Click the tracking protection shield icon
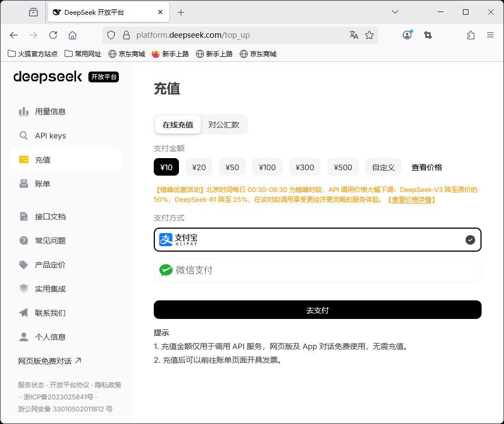Image resolution: width=504 pixels, height=424 pixels. tap(111, 35)
